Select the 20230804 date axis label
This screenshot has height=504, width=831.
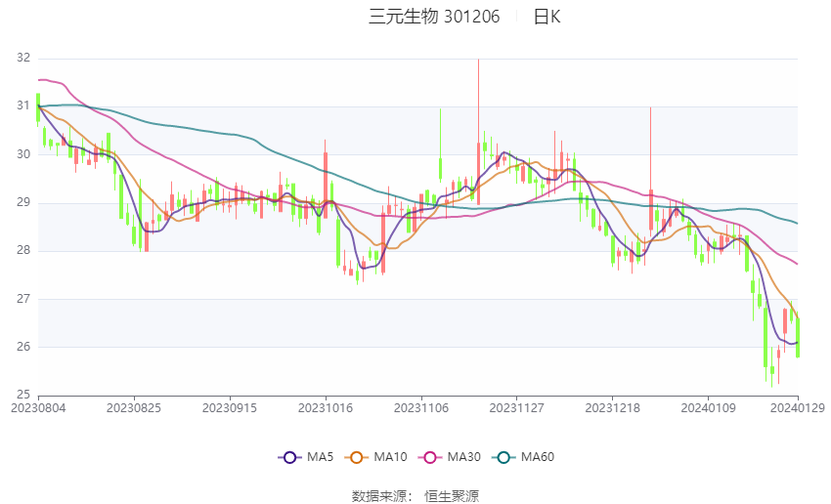click(x=38, y=408)
